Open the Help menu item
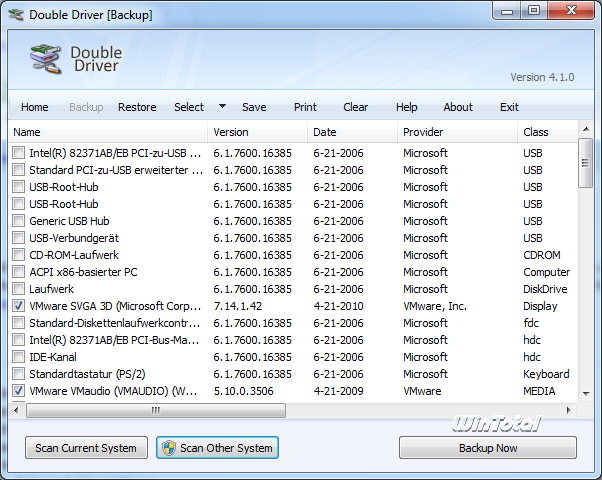602x480 pixels. click(407, 107)
